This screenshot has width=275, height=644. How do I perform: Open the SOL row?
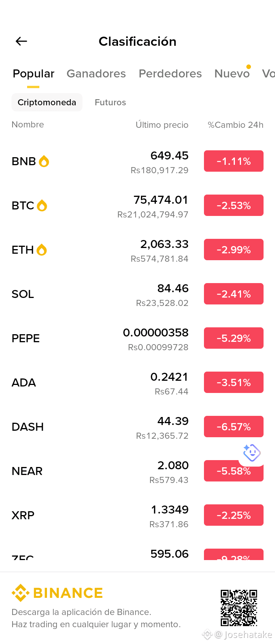click(x=137, y=294)
